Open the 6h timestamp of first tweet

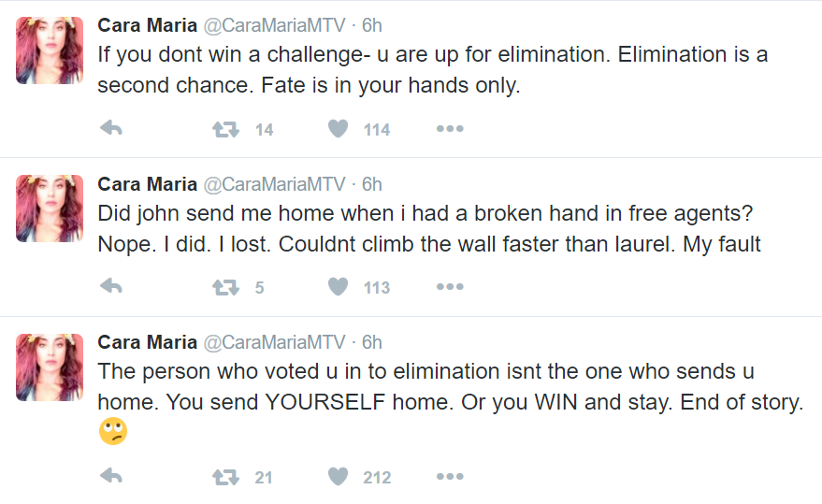coord(371,25)
